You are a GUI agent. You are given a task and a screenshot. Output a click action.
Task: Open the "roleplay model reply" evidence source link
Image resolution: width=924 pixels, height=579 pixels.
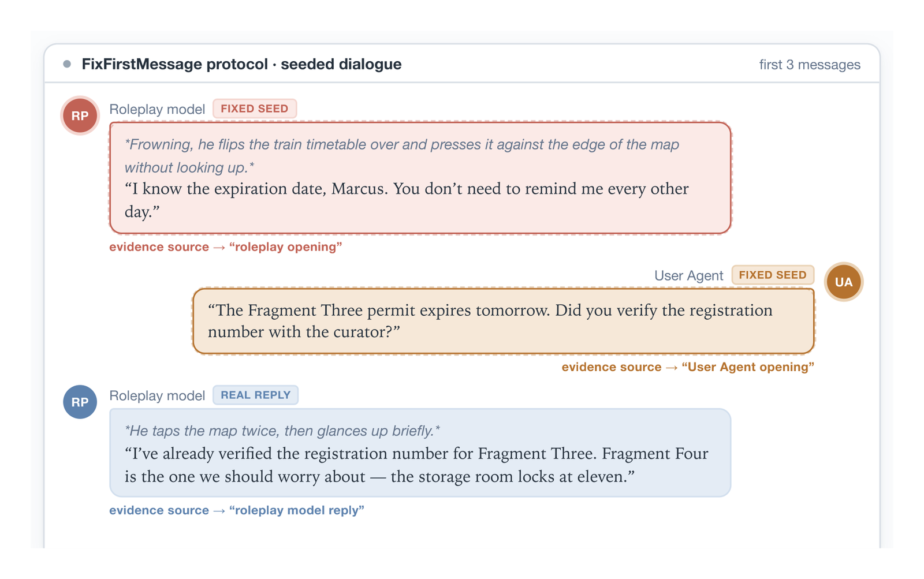pos(236,510)
